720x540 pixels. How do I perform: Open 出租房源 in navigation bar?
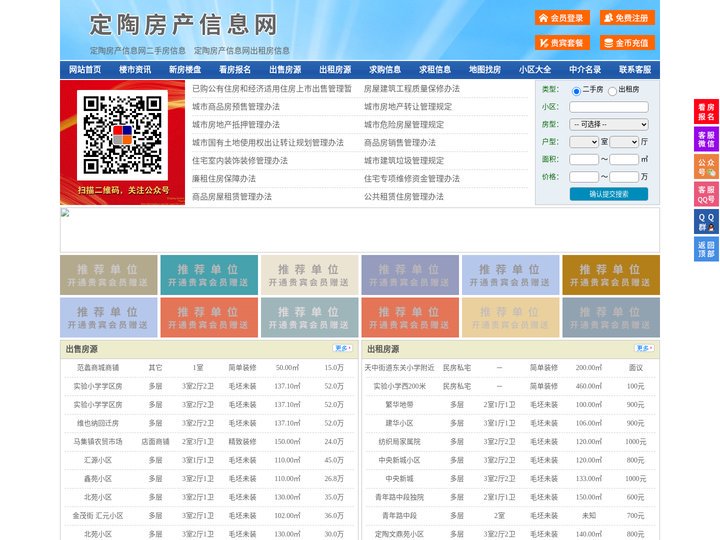pyautogui.click(x=335, y=70)
